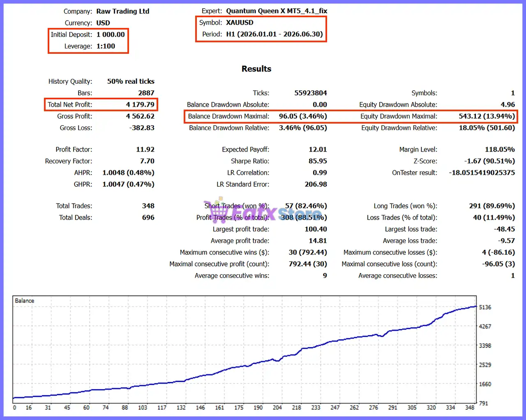526x420 pixels.
Task: Click the equity drawdown relative value '18.05% (501.60)'
Action: 487,128
